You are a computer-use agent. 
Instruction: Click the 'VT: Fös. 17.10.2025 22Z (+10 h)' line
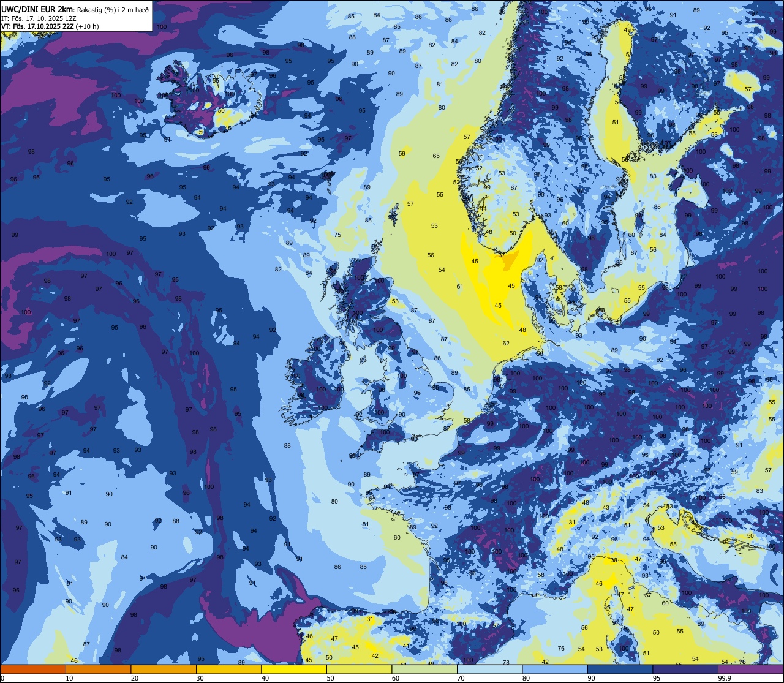click(50, 26)
